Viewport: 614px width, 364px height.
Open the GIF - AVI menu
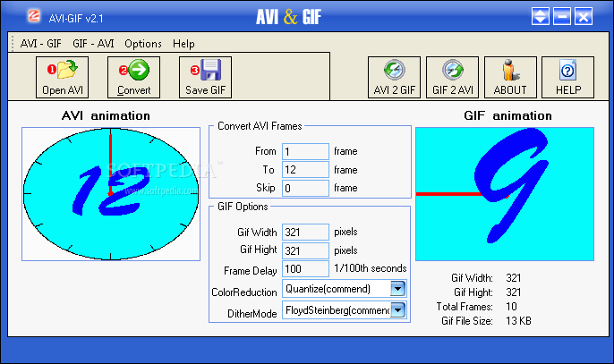93,44
